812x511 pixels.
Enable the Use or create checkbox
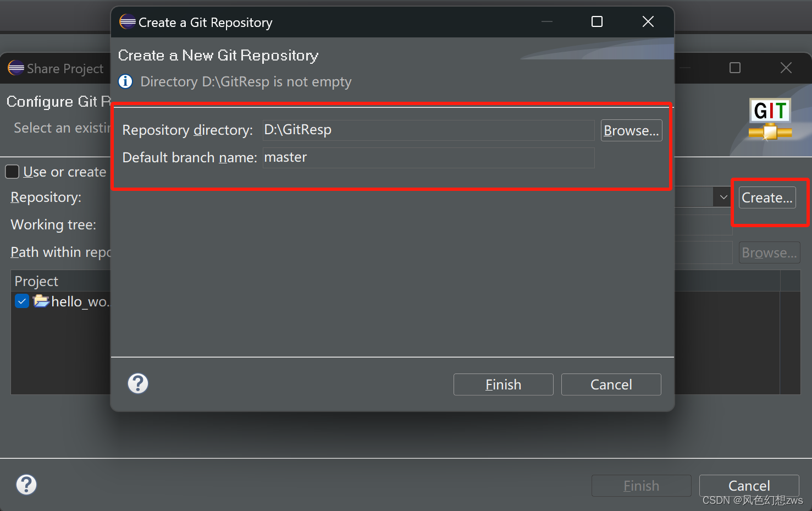click(x=12, y=172)
